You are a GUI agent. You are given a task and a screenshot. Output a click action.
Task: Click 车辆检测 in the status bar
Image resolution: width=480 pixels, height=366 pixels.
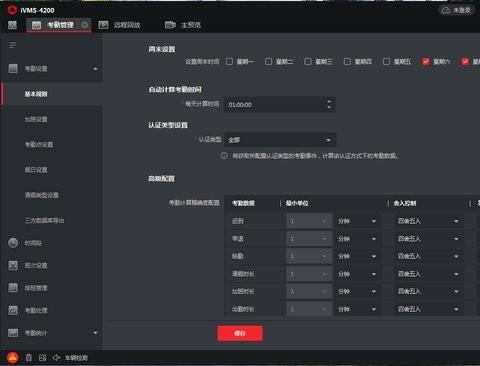coord(76,358)
